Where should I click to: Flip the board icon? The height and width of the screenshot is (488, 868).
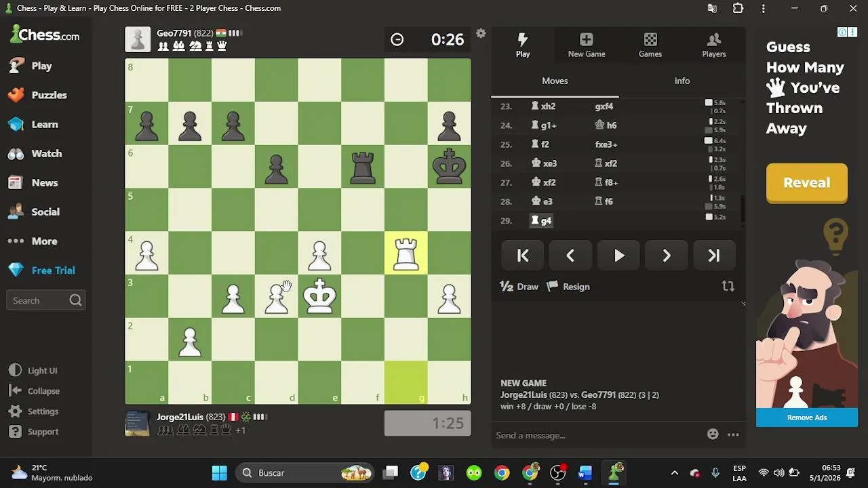click(728, 287)
